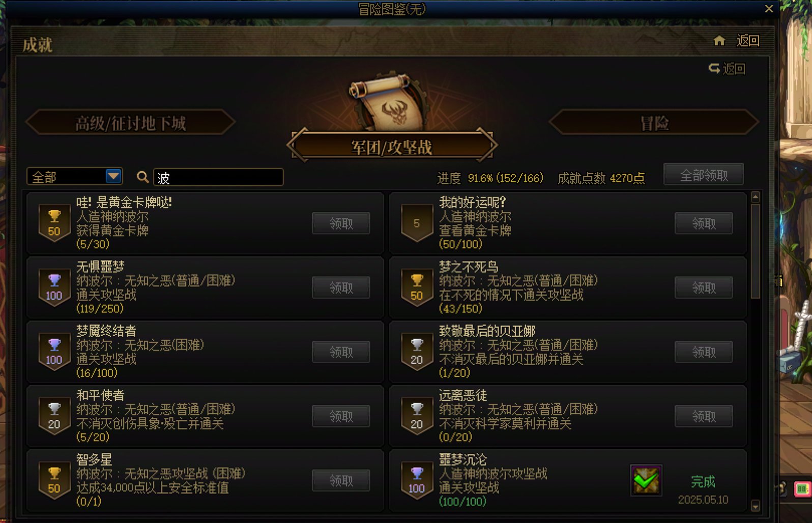
Task: Click the scrollbar down arrow
Action: tap(756, 506)
